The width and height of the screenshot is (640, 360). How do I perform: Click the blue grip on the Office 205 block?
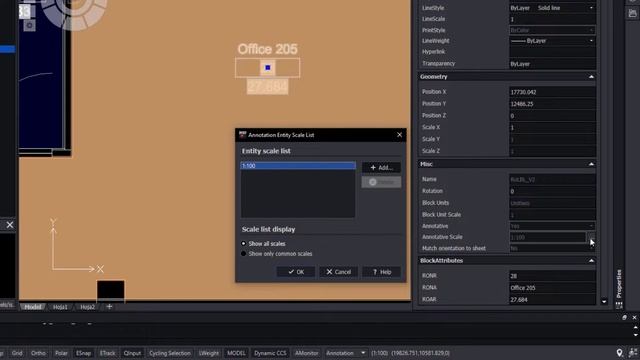[268, 68]
